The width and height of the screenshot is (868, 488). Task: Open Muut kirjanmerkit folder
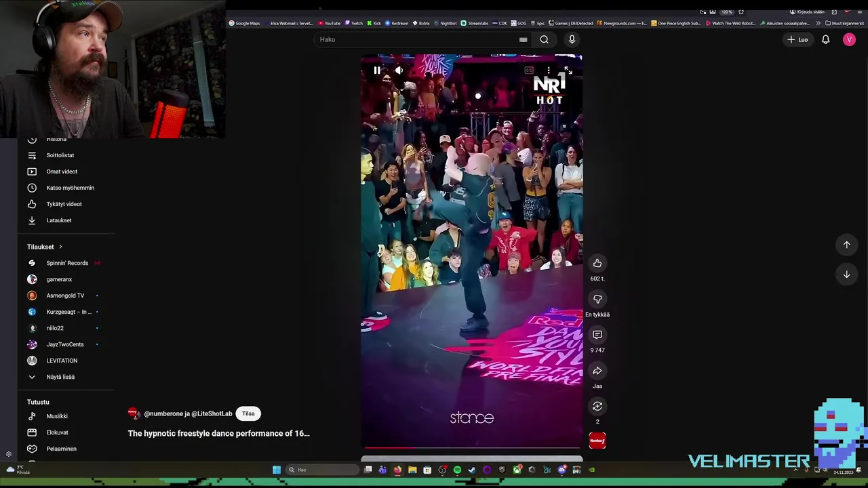(845, 23)
